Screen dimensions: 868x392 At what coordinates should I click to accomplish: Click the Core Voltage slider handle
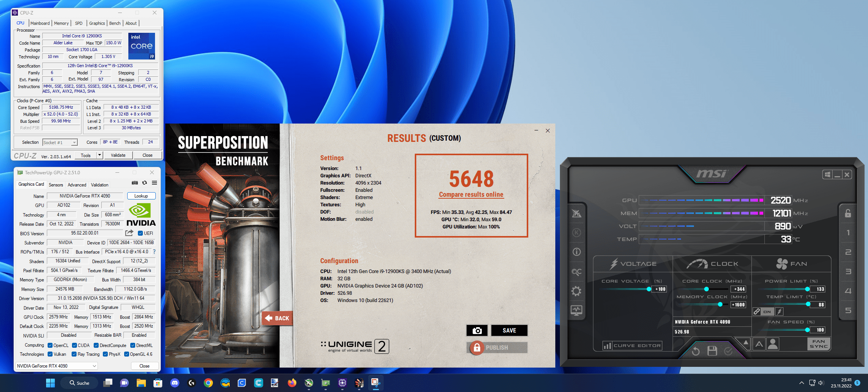pos(649,289)
